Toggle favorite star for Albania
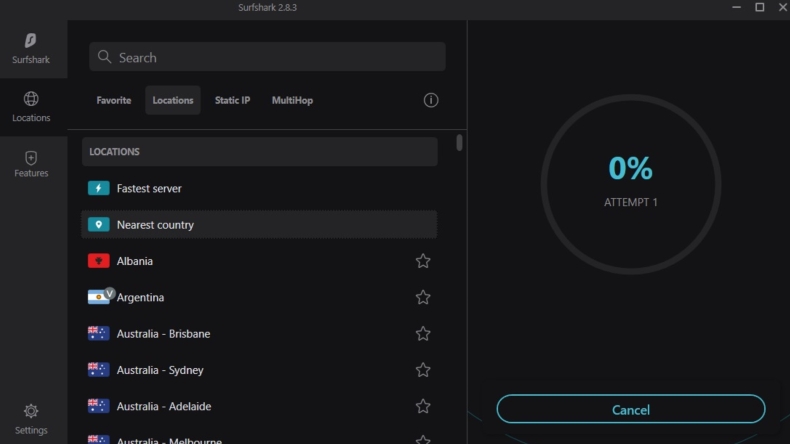The width and height of the screenshot is (790, 444). coord(423,261)
